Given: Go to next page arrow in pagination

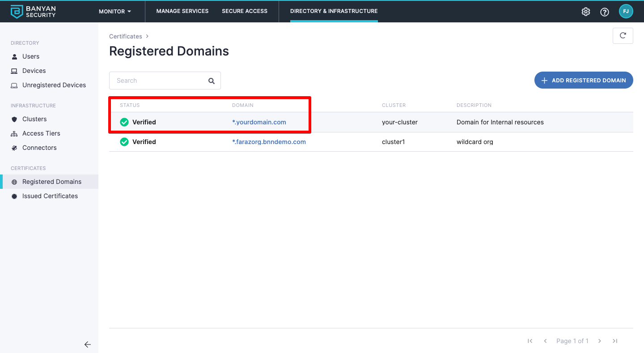Looking at the screenshot, I should [x=600, y=341].
